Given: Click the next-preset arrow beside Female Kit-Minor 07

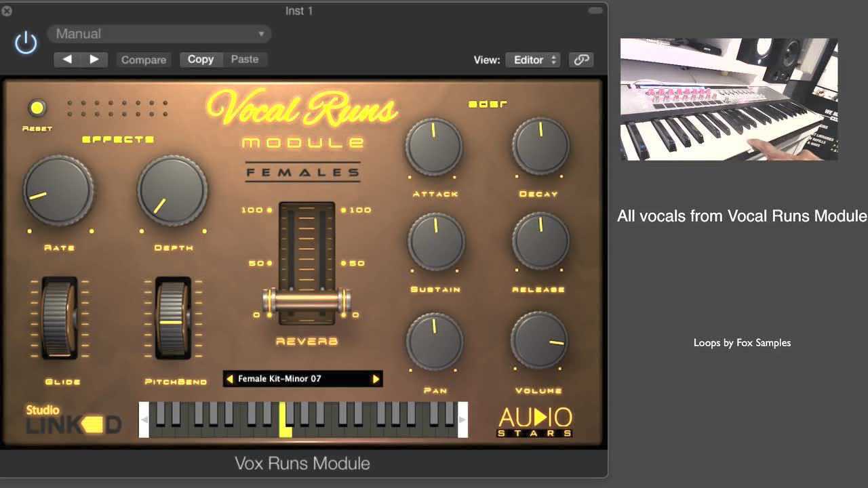Looking at the screenshot, I should 376,378.
